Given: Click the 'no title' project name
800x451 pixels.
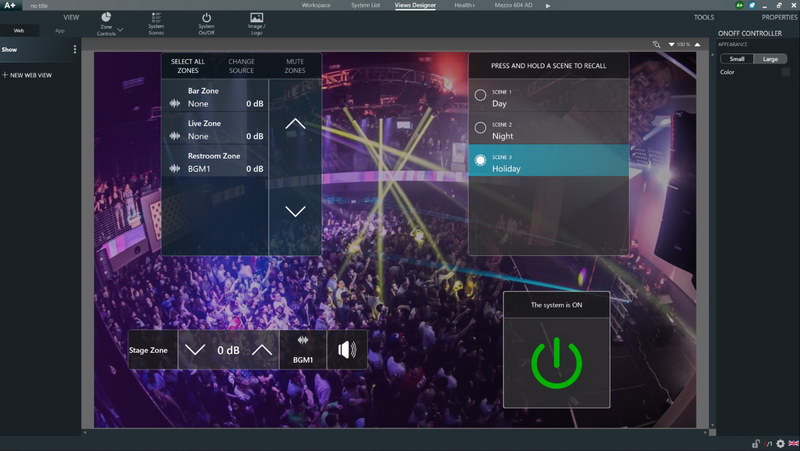Looking at the screenshot, I should point(39,6).
